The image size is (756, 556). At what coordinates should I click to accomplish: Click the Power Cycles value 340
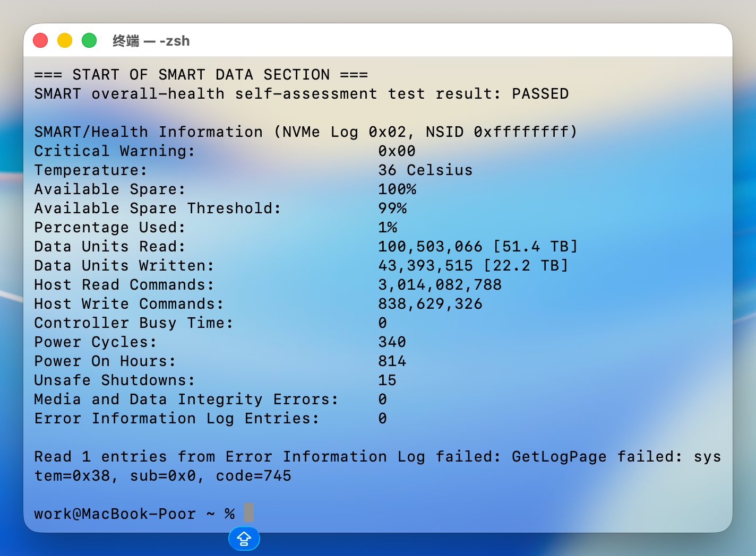(392, 342)
